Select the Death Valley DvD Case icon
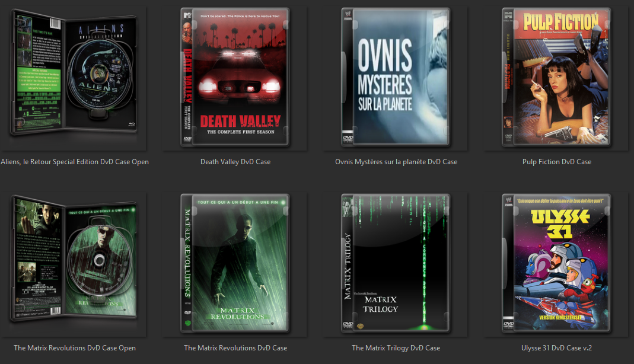This screenshot has width=634, height=364. point(235,77)
